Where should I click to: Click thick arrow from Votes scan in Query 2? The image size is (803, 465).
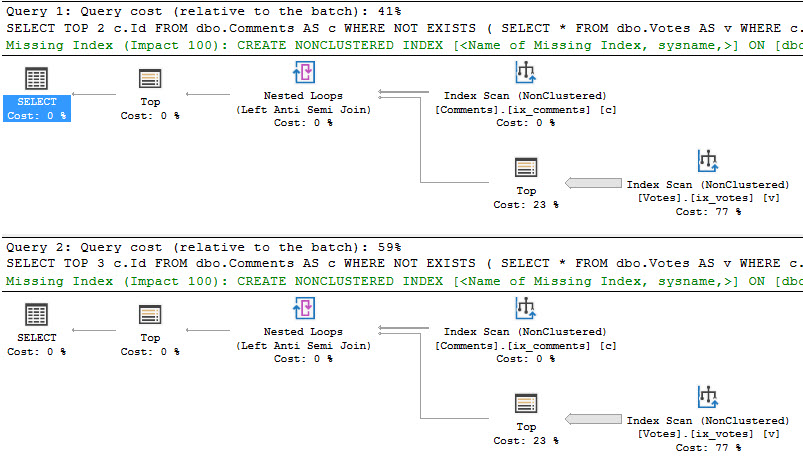click(593, 419)
